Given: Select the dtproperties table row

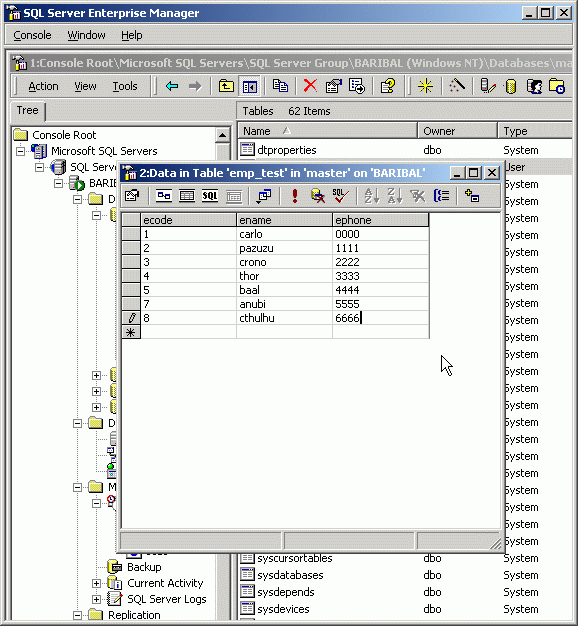Looking at the screenshot, I should 405,150.
